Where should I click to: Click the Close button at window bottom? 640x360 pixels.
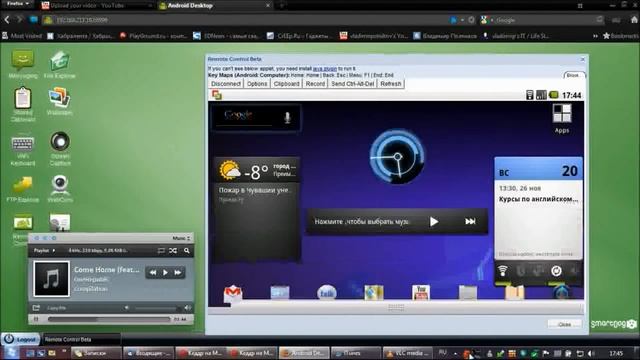click(564, 324)
